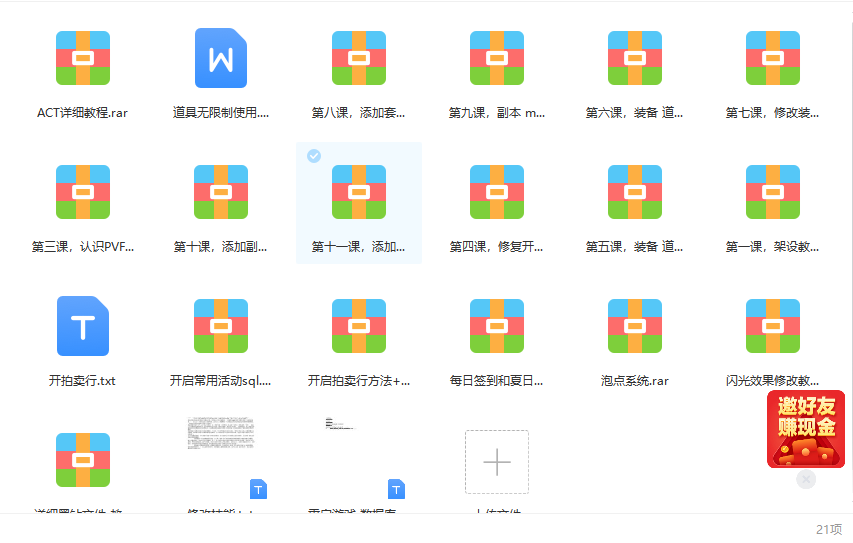Open the 邀好友赚现金 promotion banner
The height and width of the screenshot is (543, 853).
806,429
